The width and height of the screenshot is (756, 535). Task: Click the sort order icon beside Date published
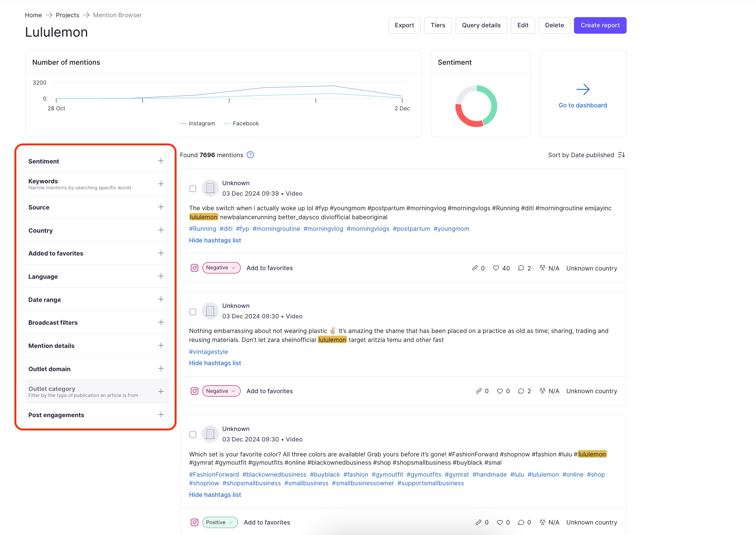pyautogui.click(x=622, y=155)
